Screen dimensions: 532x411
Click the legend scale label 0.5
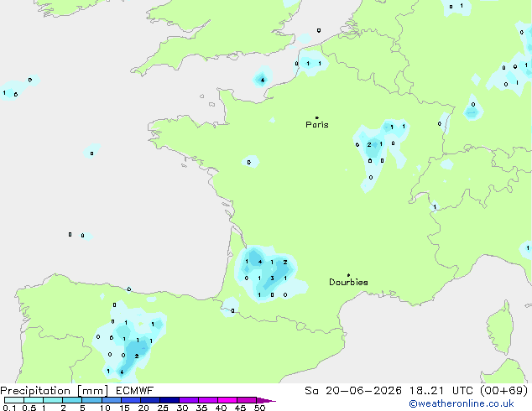click(x=29, y=408)
